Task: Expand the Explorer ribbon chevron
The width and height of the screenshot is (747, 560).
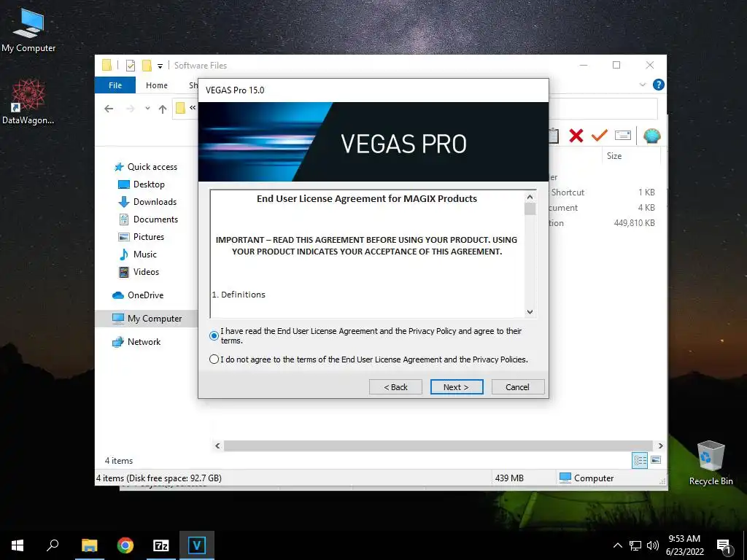Action: coord(642,85)
